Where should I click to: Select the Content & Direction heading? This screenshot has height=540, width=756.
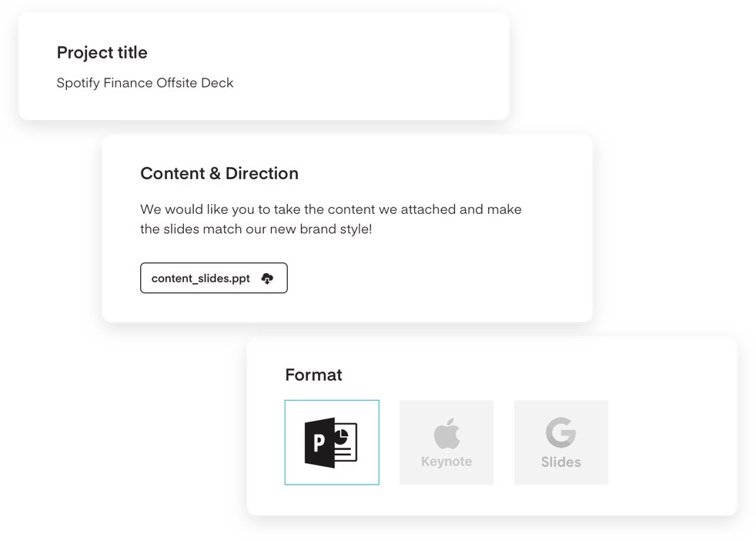(x=219, y=173)
